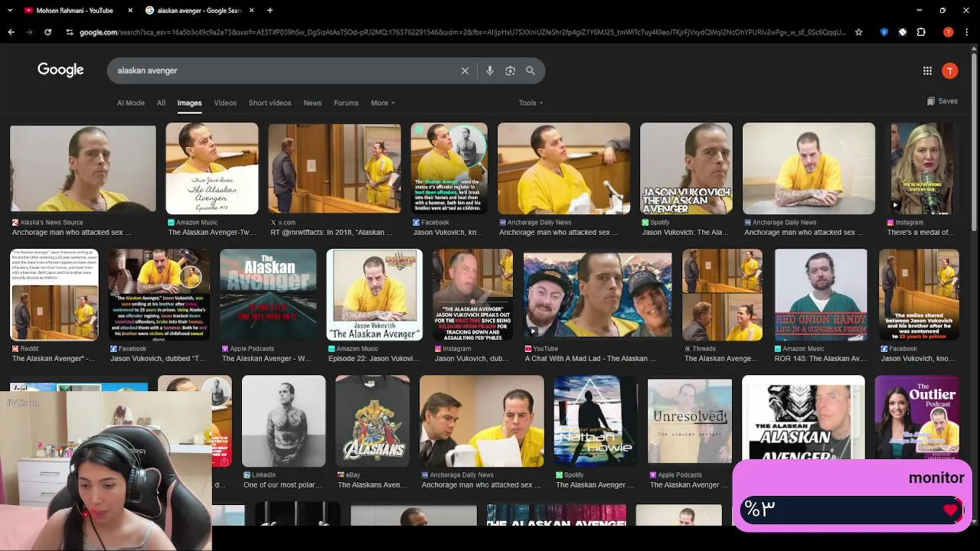Click 'The Alaskan Avenger-Tw...' caption link
This screenshot has width=980, height=551.
pos(211,232)
